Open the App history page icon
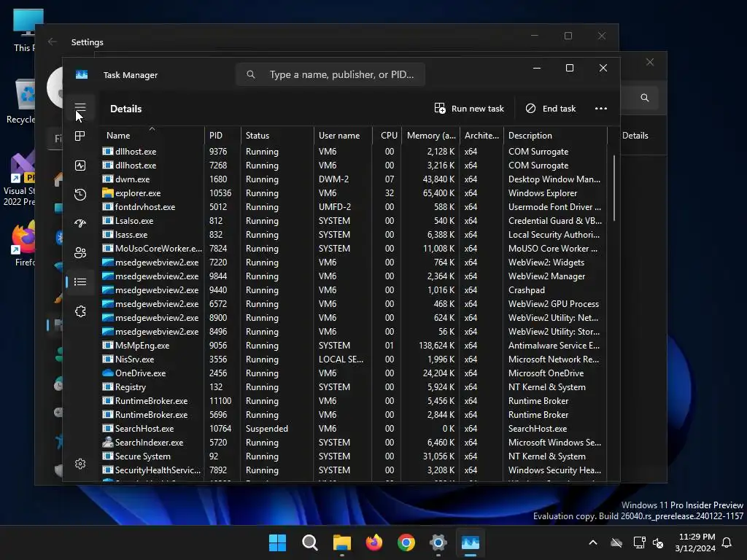Screen dimensions: 747x560 [80, 194]
